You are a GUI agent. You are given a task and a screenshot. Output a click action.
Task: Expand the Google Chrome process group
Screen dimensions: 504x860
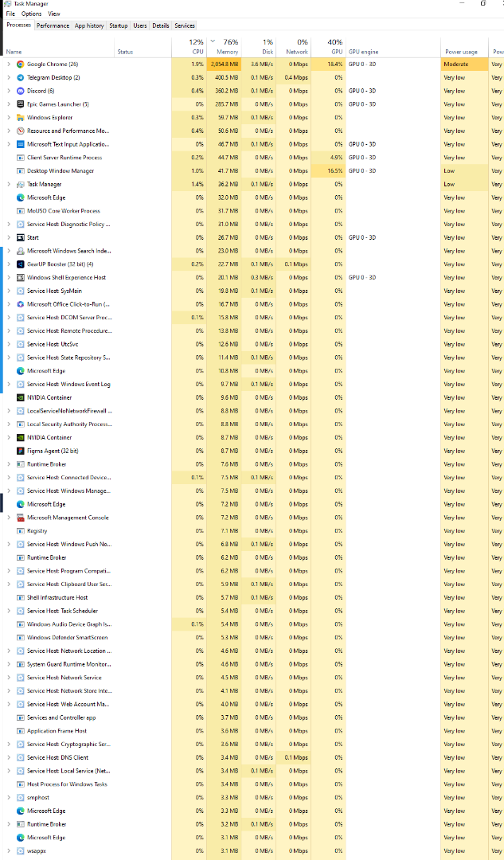(x=9, y=64)
